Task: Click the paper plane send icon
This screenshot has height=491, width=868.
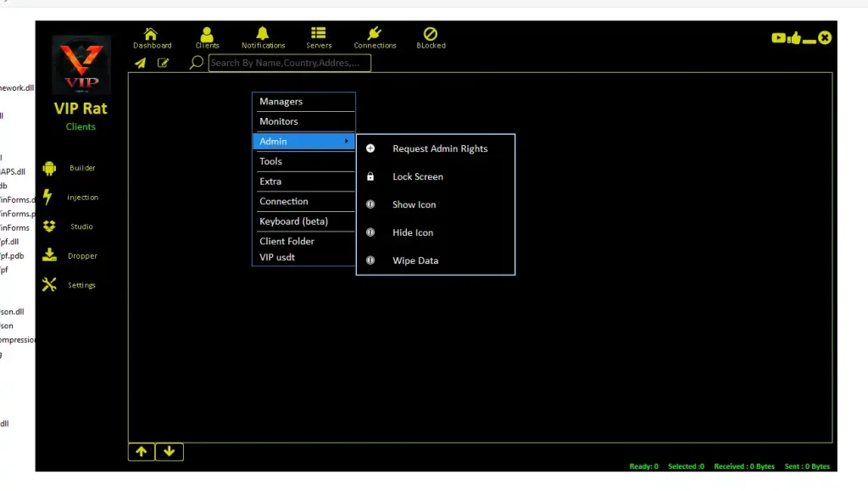Action: (141, 63)
